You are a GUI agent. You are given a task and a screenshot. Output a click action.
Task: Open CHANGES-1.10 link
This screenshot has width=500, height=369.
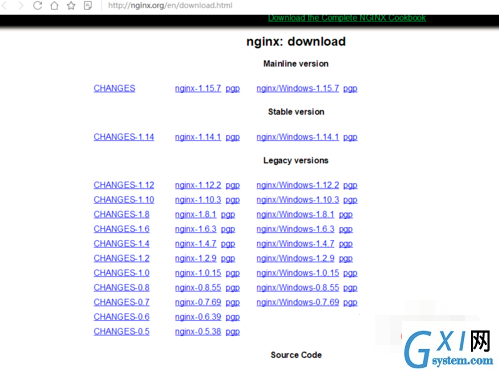[124, 200]
